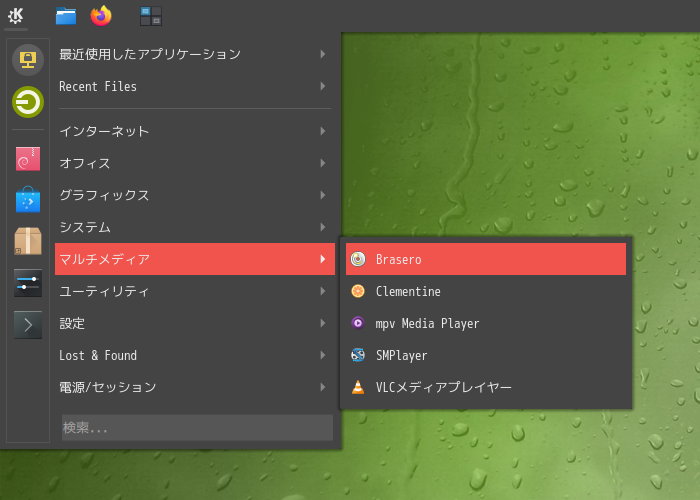Image resolution: width=700 pixels, height=500 pixels.
Task: Open Firefox from the top panel
Action: (101, 16)
